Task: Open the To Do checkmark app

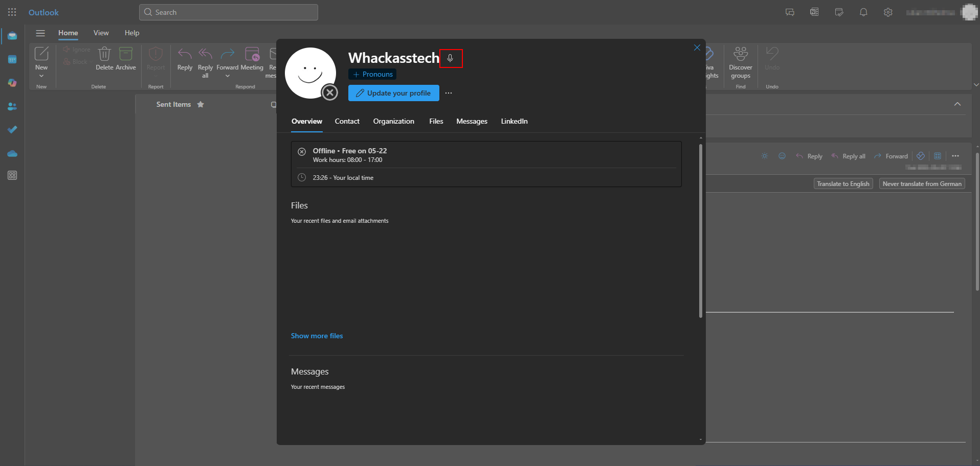Action: tap(12, 130)
